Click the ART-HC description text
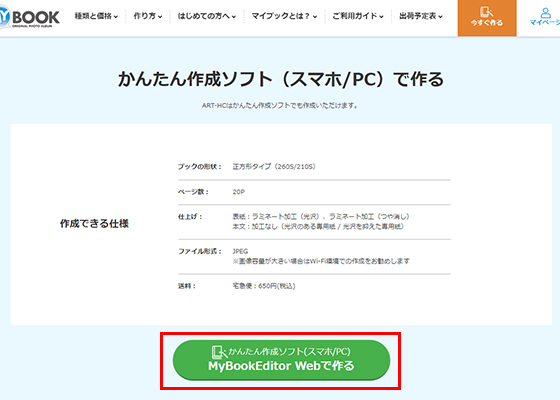This screenshot has width=560, height=400. (x=280, y=106)
